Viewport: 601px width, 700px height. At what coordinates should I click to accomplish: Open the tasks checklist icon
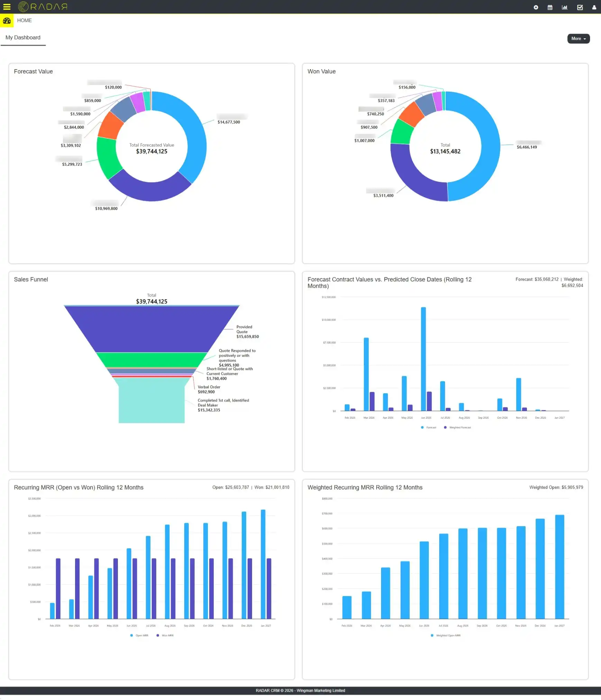[580, 7]
